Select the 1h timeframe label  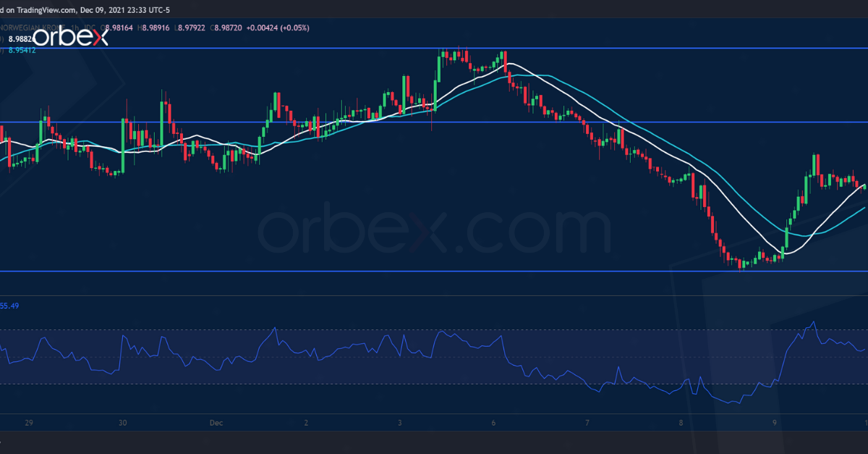[x=75, y=28]
